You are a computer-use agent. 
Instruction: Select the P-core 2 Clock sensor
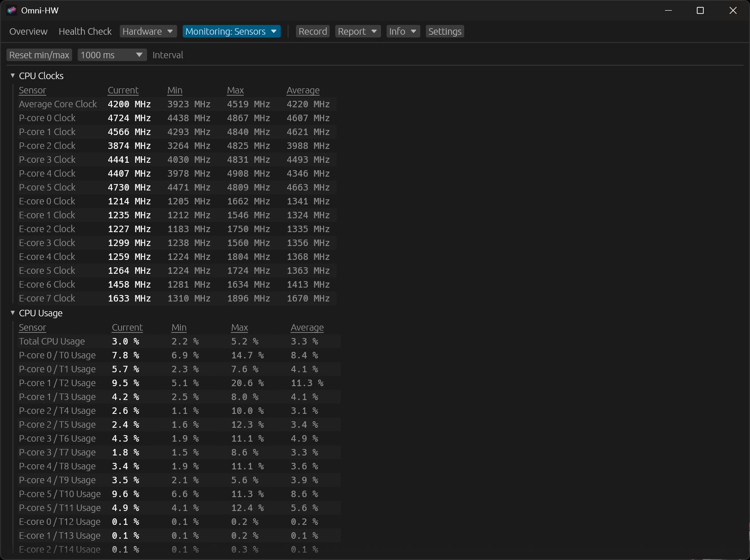[177, 146]
